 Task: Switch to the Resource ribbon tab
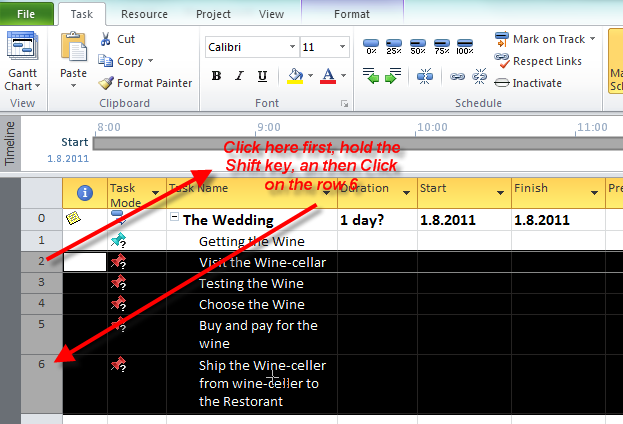click(144, 14)
